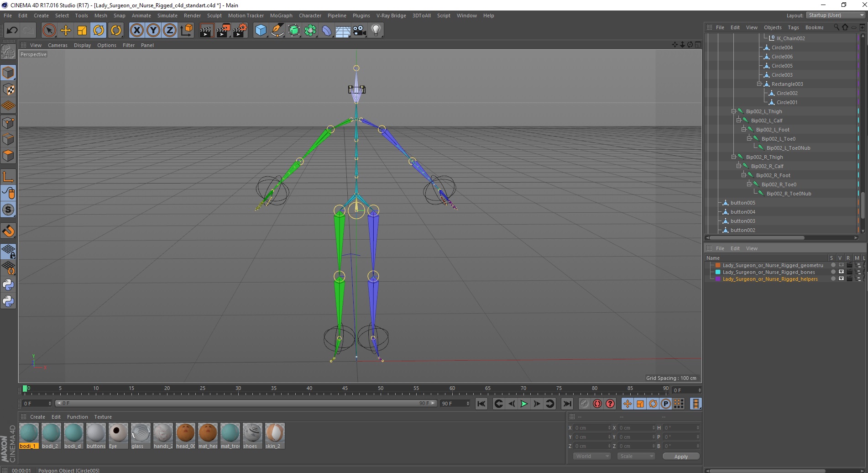Open Edit Render Settings icon
Viewport: 868px width, 473px height.
pos(240,31)
